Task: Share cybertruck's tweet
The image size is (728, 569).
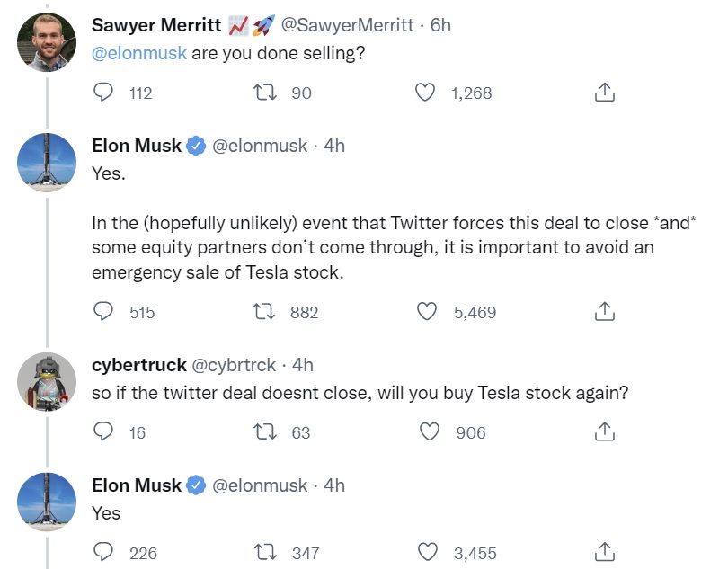Action: (x=605, y=432)
